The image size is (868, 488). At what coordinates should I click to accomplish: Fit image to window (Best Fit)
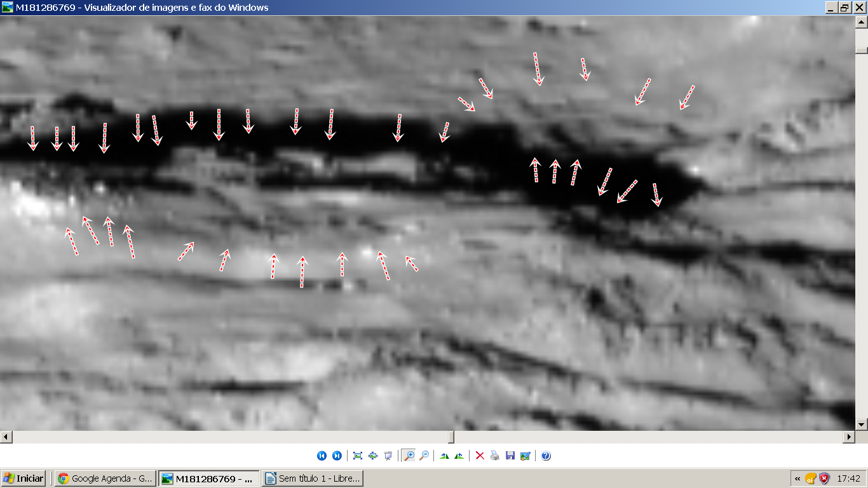358,456
